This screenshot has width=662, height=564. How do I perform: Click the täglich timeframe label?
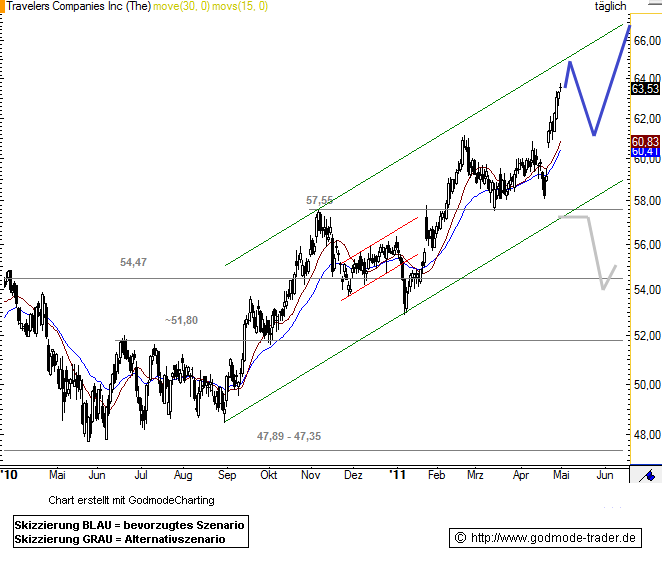609,6
